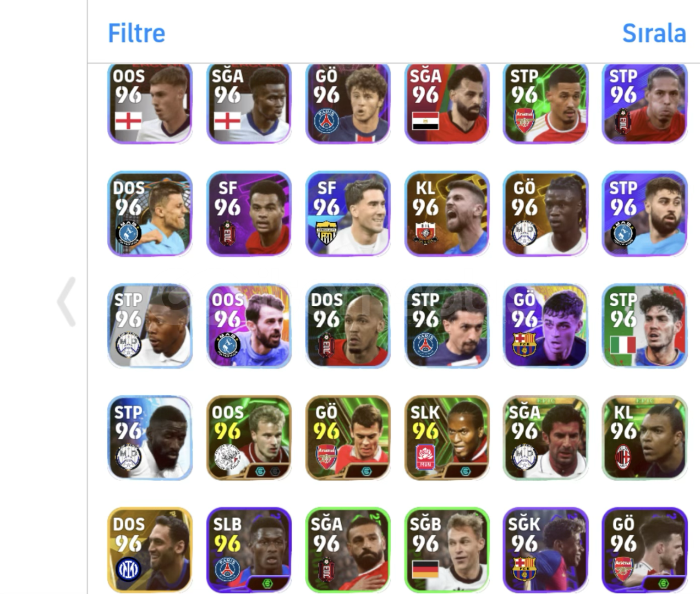
Task: Select the STP 96 Arsenal green card
Action: click(546, 103)
